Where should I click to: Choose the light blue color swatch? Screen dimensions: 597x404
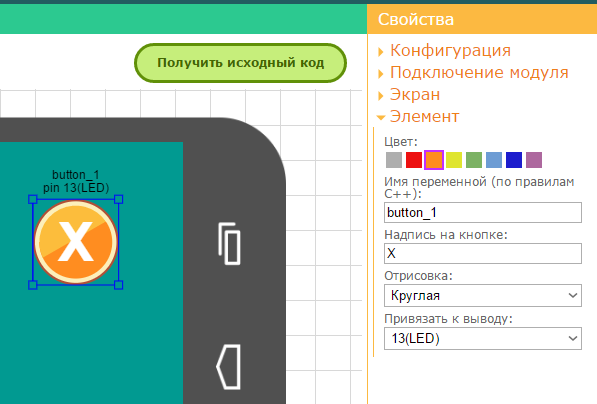[494, 160]
